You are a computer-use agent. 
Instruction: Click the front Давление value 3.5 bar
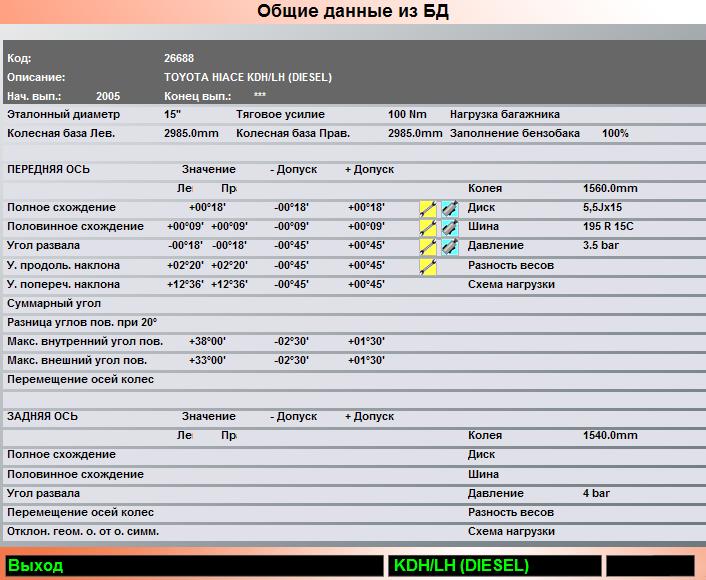tap(601, 245)
